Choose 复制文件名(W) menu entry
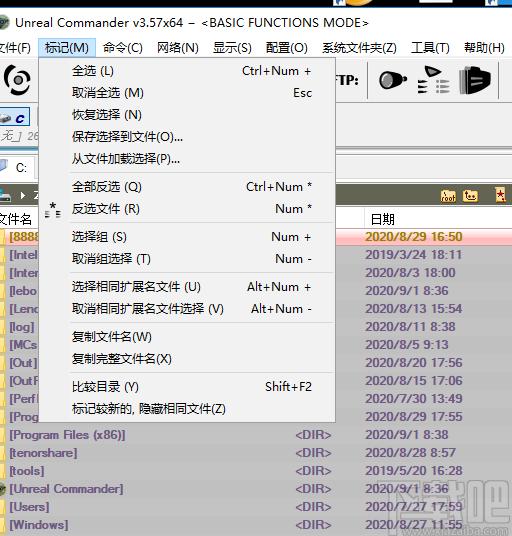Image resolution: width=512 pixels, height=536 pixels. pyautogui.click(x=187, y=337)
